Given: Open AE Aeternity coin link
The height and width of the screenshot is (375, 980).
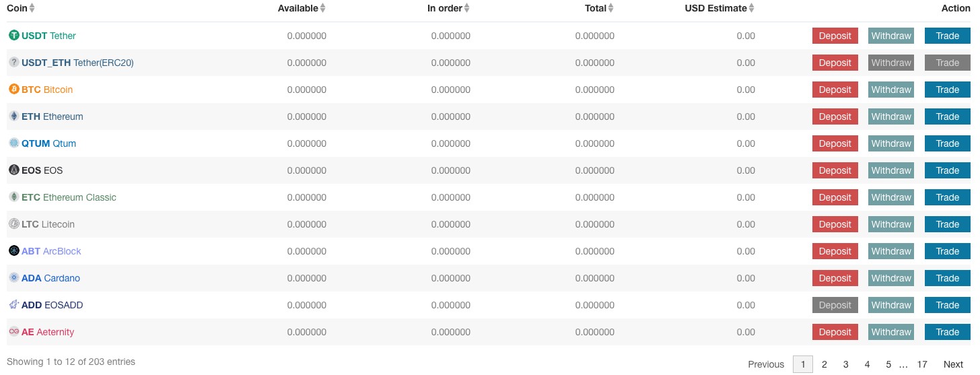Looking at the screenshot, I should [48, 332].
